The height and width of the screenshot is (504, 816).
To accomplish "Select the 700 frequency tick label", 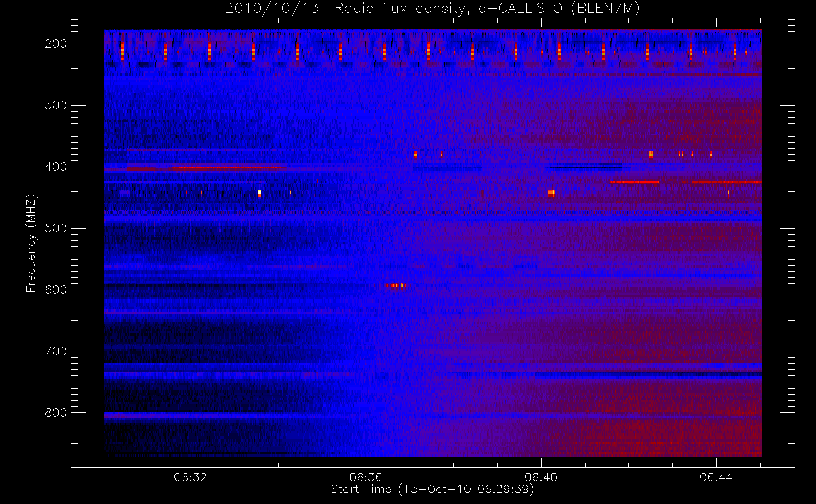I will [56, 351].
